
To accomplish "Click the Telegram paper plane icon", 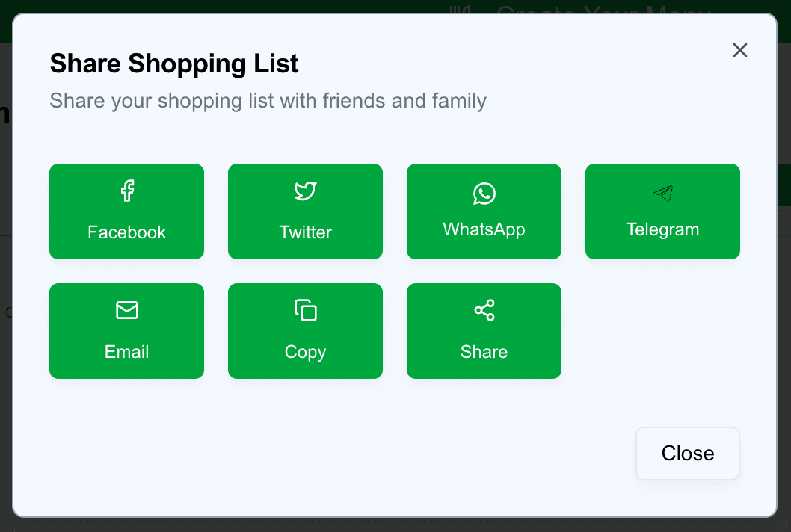I will [663, 194].
